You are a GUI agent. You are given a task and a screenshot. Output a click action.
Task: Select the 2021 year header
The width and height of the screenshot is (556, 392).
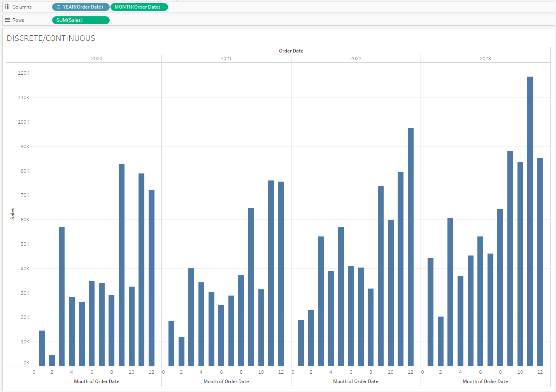[226, 59]
